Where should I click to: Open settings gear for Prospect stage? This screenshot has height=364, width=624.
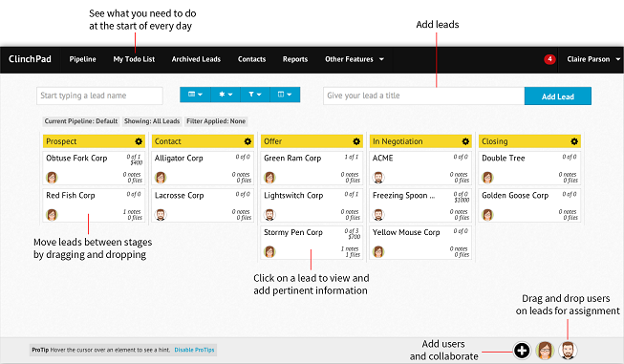click(139, 141)
